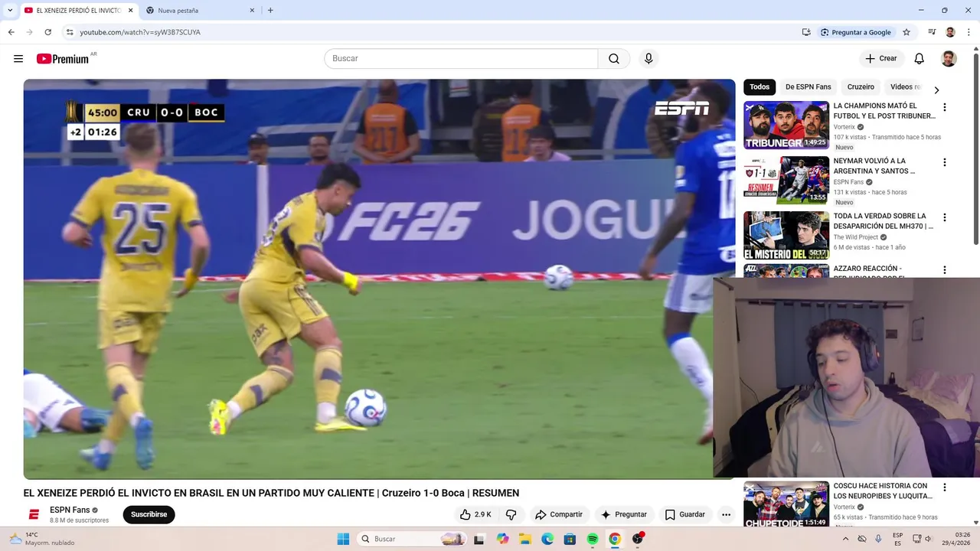Screen dimensions: 980x551
Task: Open EL MISTERIO DEL MH370 thumbnail
Action: click(x=786, y=235)
